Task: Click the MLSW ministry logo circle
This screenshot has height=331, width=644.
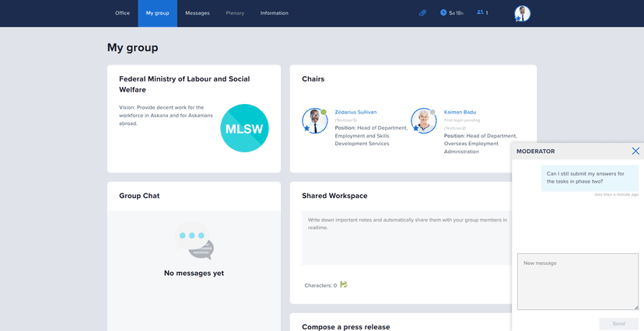Action: pos(244,128)
